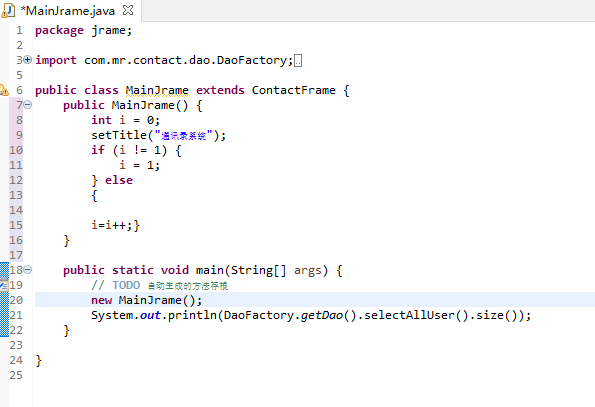This screenshot has width=595, height=407.
Task: Click the out field in System.out
Action: coord(150,316)
